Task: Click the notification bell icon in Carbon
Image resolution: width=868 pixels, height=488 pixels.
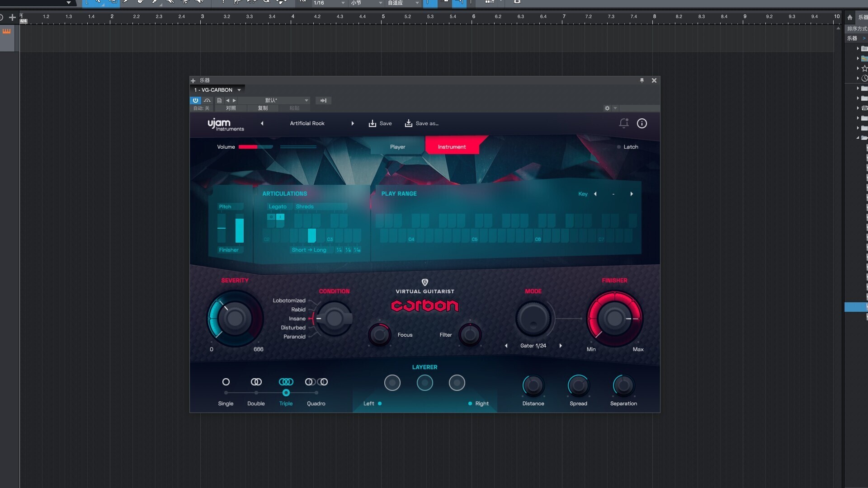Action: pos(624,123)
